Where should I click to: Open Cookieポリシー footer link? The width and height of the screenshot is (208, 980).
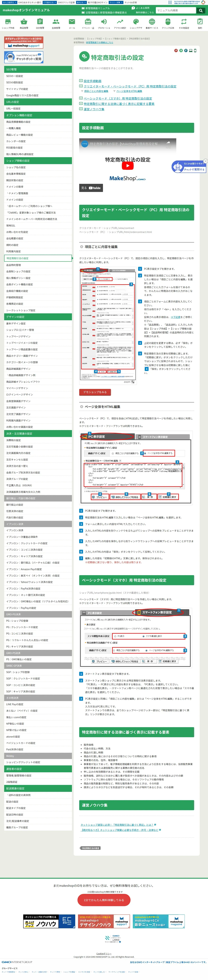coord(104,954)
